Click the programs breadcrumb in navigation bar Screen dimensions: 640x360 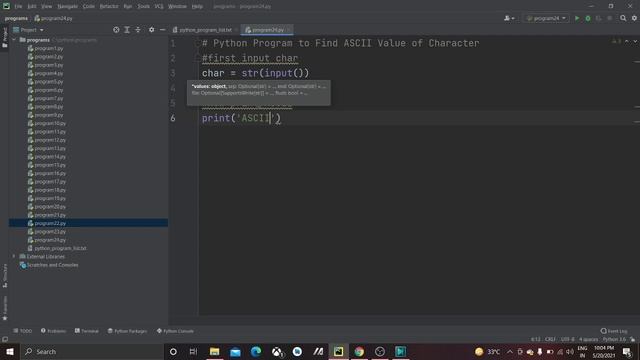click(16, 18)
